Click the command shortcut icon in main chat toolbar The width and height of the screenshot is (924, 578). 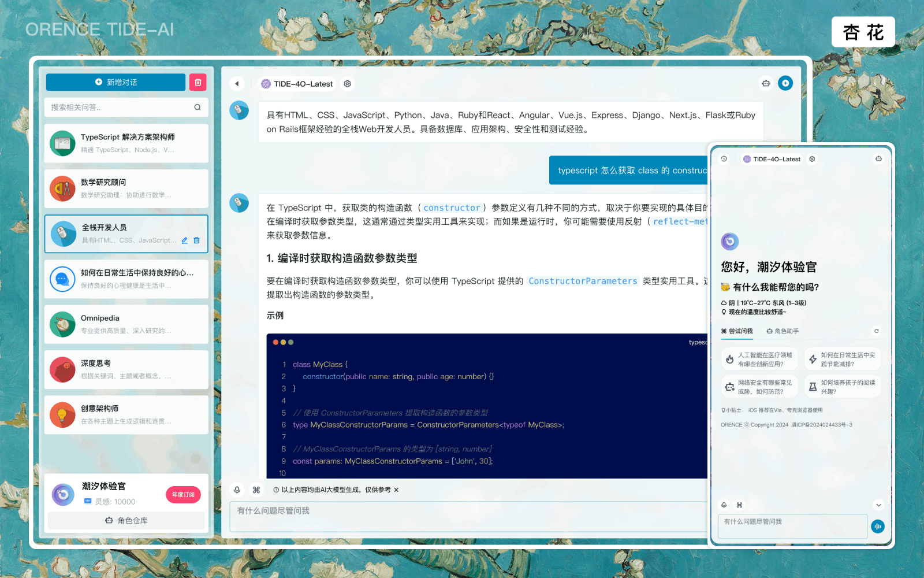(256, 490)
